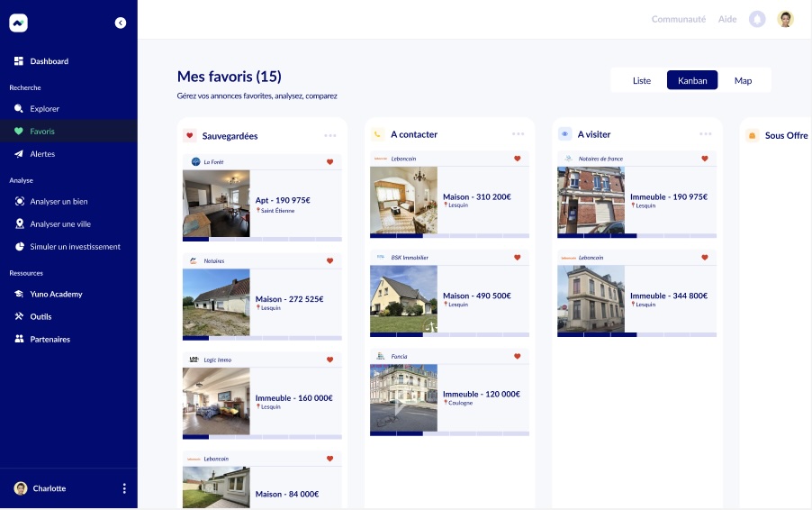This screenshot has height=510, width=812.
Task: Click progress bar under Apt 190 975€
Action: [x=262, y=239]
